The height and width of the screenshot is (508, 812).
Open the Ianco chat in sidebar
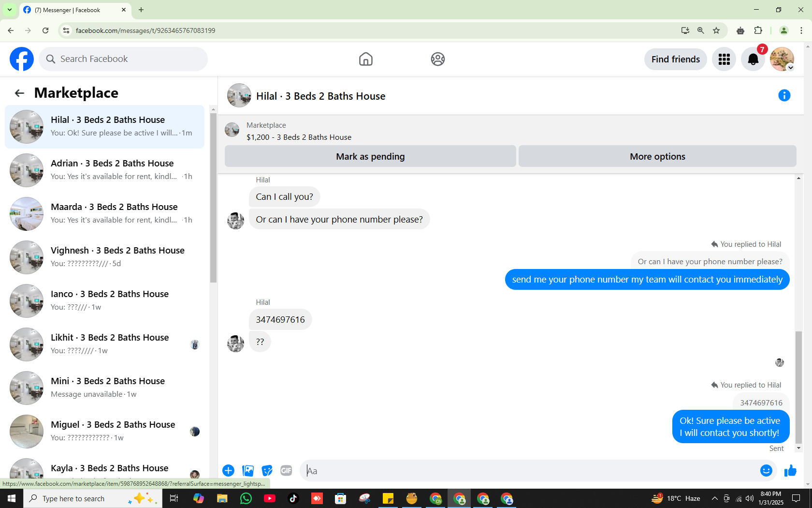click(104, 301)
